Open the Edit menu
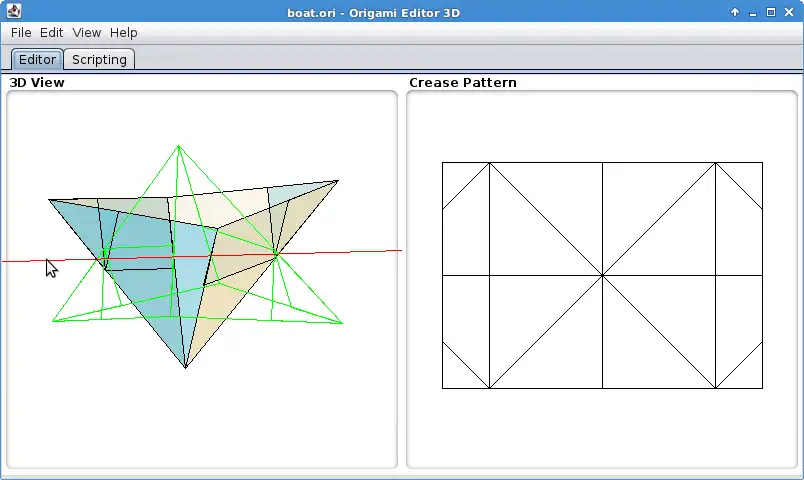The image size is (804, 480). point(51,33)
